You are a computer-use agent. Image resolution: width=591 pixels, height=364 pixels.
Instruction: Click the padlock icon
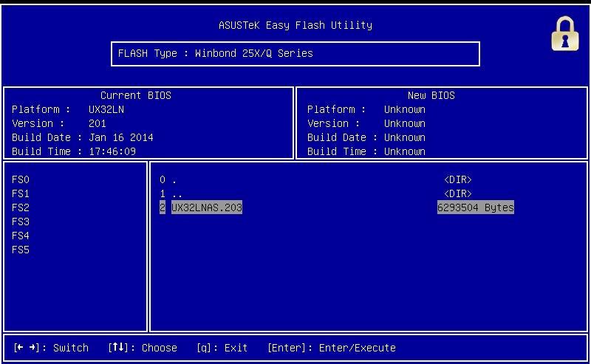565,33
